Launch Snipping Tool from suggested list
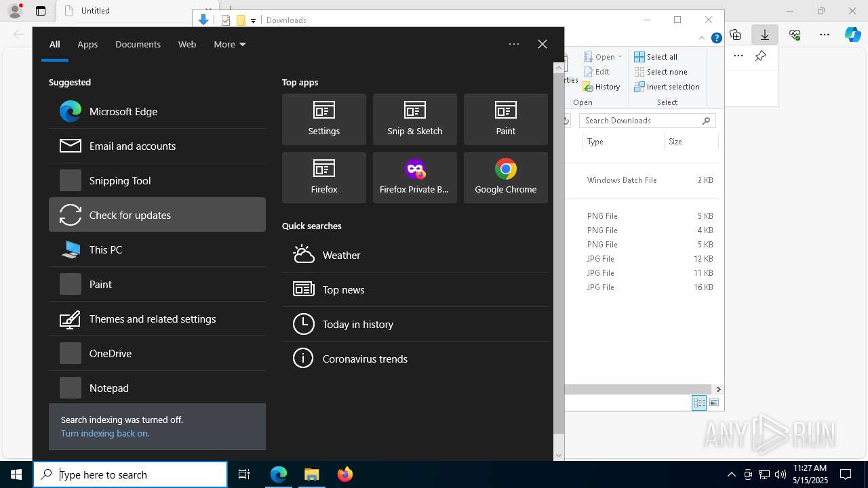Image resolution: width=868 pixels, height=488 pixels. click(x=157, y=180)
